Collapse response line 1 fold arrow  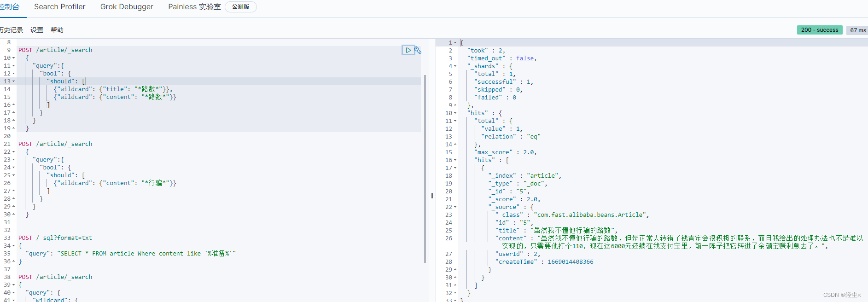[x=455, y=43]
